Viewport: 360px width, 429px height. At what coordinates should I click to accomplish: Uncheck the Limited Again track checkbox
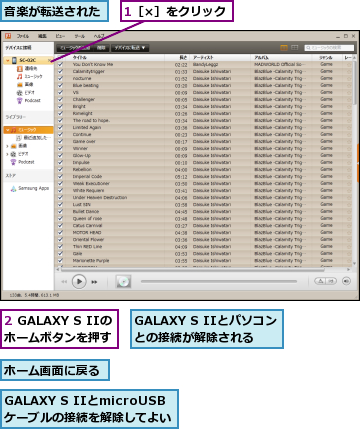pyautogui.click(x=60, y=127)
